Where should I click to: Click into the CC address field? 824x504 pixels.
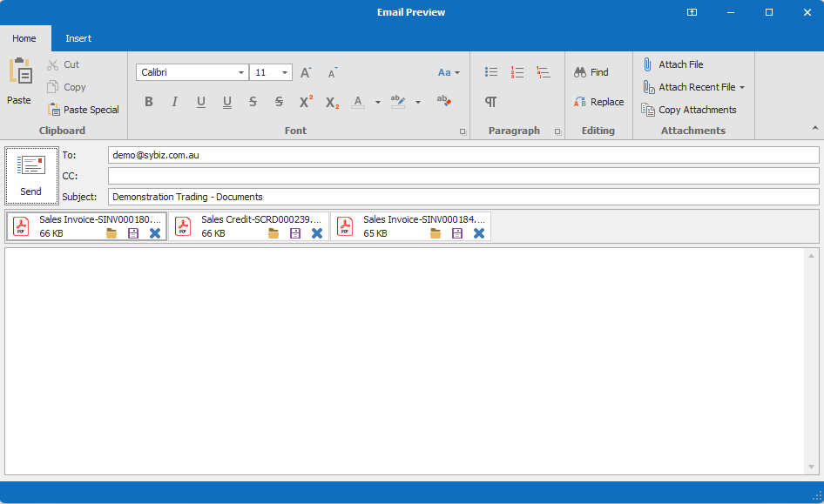click(x=463, y=176)
